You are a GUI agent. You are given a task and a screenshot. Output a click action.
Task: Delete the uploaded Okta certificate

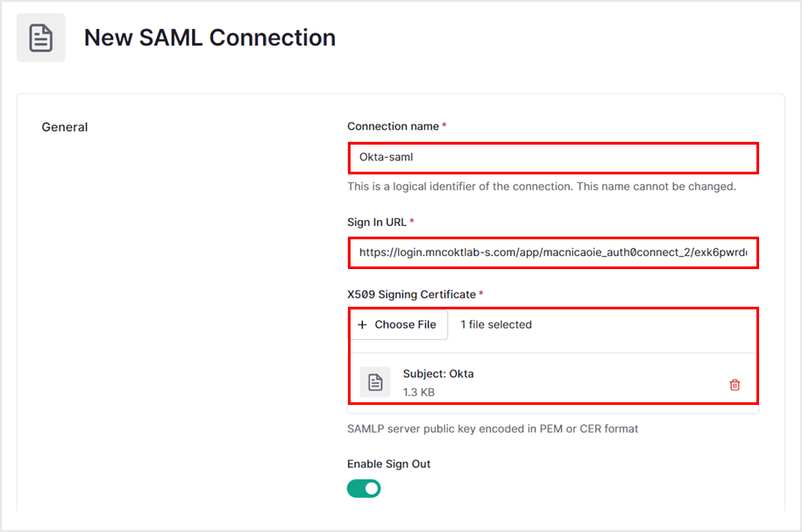[x=735, y=385]
